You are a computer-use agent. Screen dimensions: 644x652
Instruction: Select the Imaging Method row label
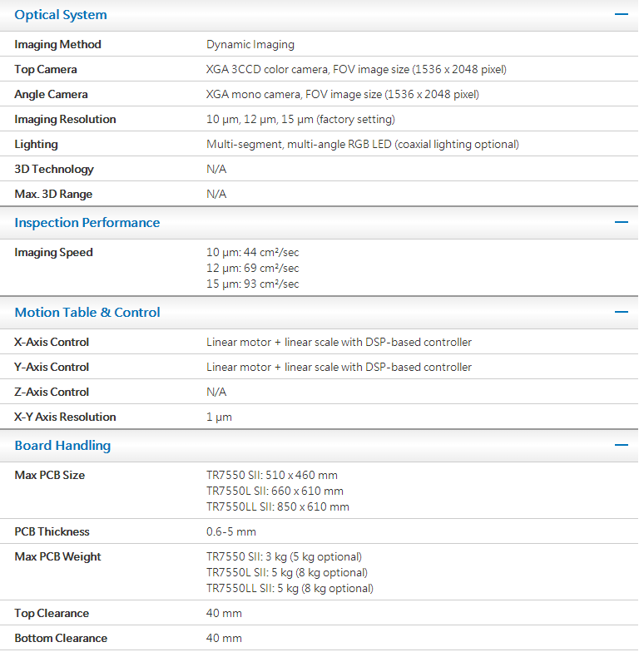(57, 45)
